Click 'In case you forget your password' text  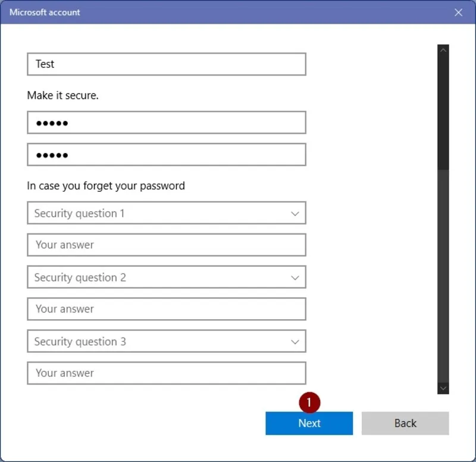(x=106, y=186)
